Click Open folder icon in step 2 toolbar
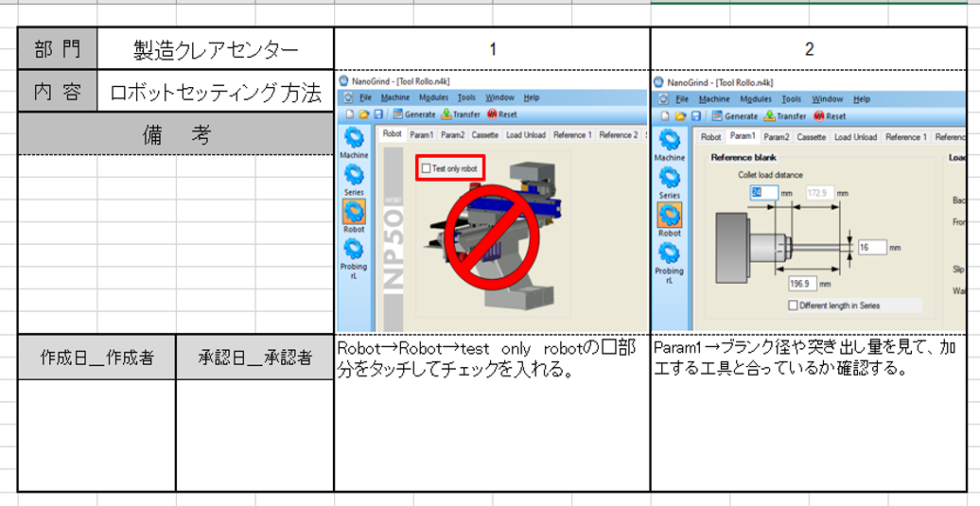This screenshot has width=980, height=506. coord(680,115)
